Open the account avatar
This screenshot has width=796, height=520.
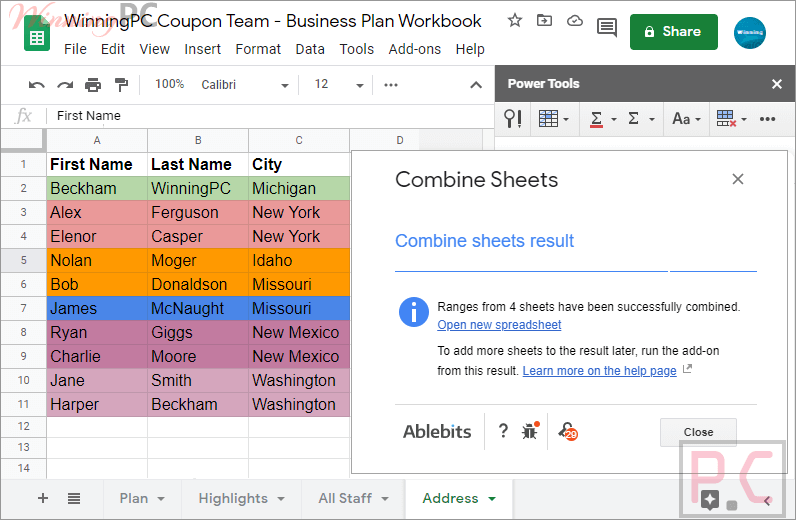749,33
